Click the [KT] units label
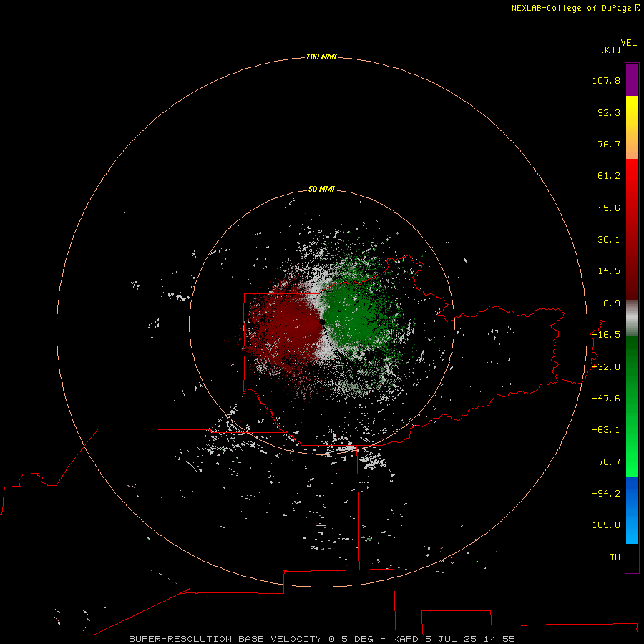644x644 pixels. 610,49
